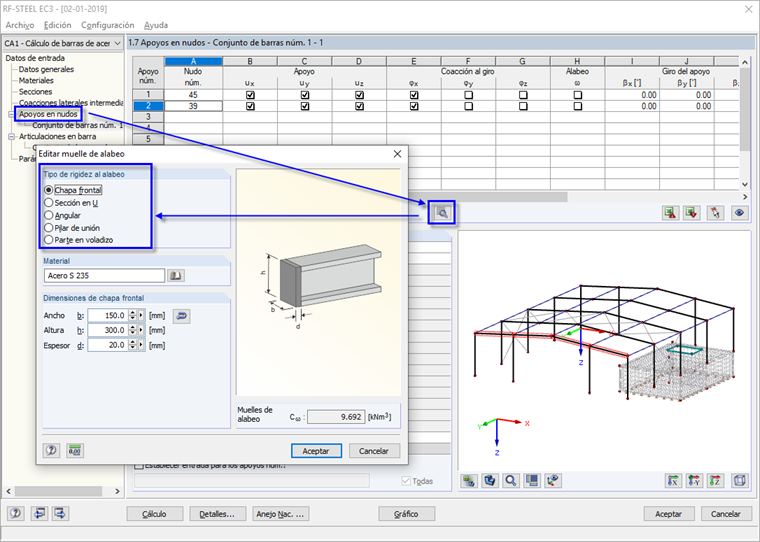Switch to isometric cube view

(x=740, y=480)
